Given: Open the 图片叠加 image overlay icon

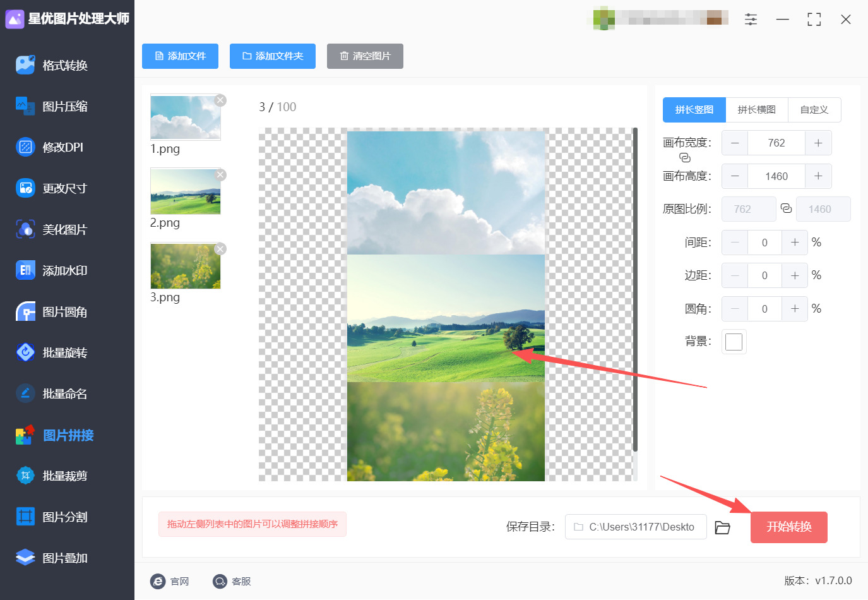Looking at the screenshot, I should [x=25, y=558].
